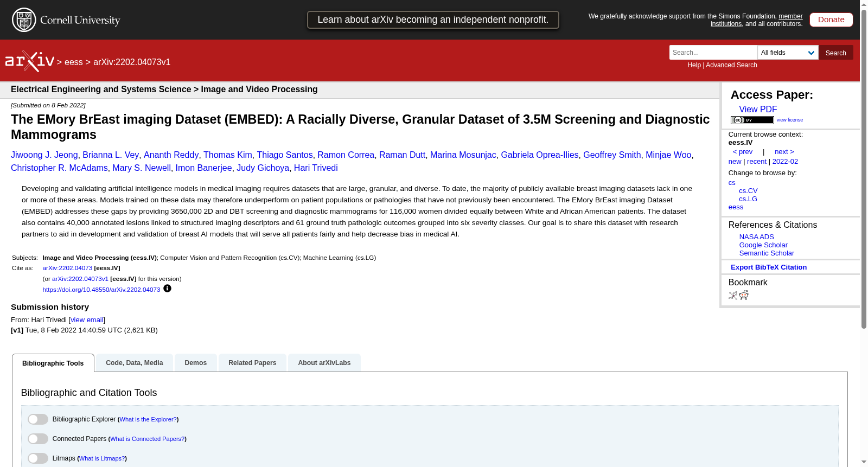
Task: Toggle the Connected Papers switch
Action: click(38, 439)
